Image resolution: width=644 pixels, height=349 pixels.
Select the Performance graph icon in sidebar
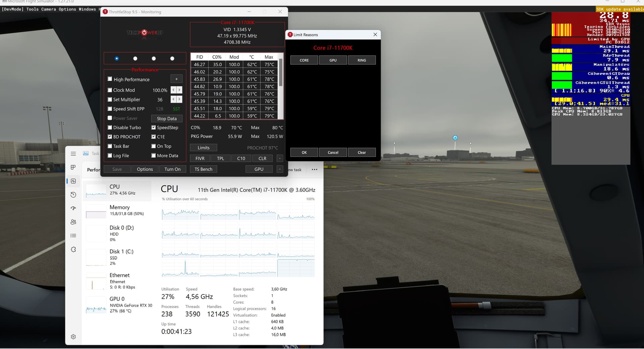(x=73, y=181)
